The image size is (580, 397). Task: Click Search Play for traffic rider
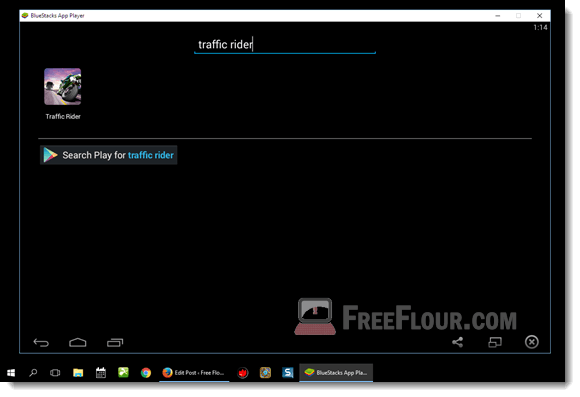(x=108, y=155)
